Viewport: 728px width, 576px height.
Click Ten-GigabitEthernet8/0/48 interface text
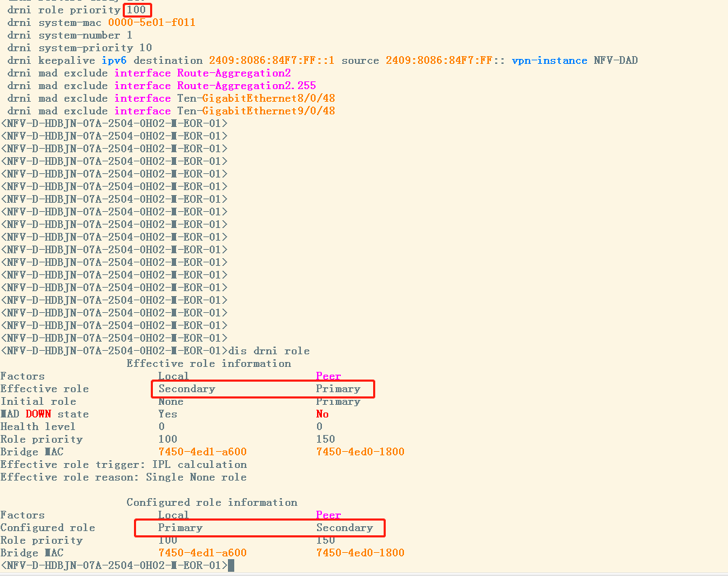pyautogui.click(x=256, y=98)
